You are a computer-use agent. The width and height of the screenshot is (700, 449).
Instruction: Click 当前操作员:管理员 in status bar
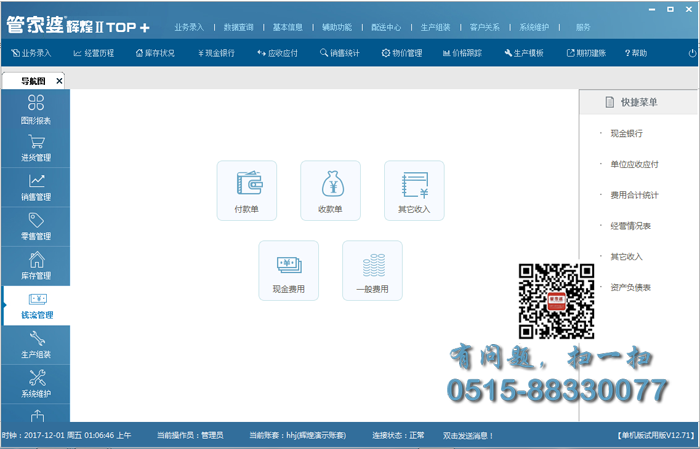190,435
